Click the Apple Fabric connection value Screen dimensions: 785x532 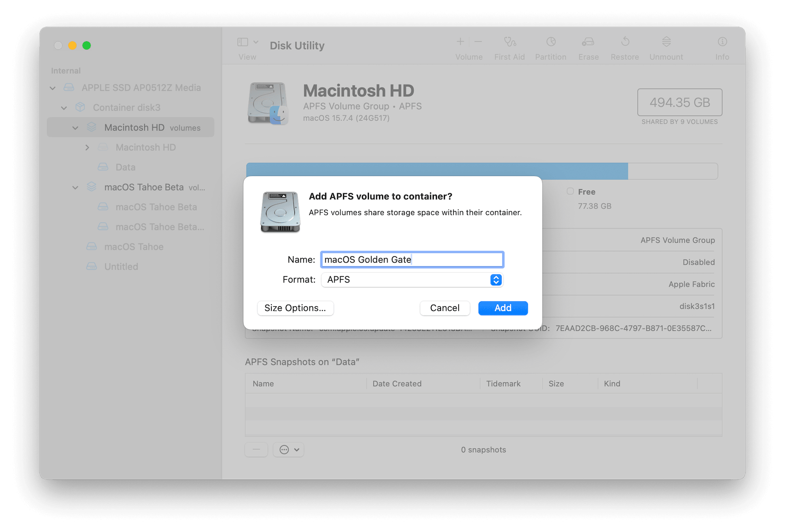[x=692, y=284]
